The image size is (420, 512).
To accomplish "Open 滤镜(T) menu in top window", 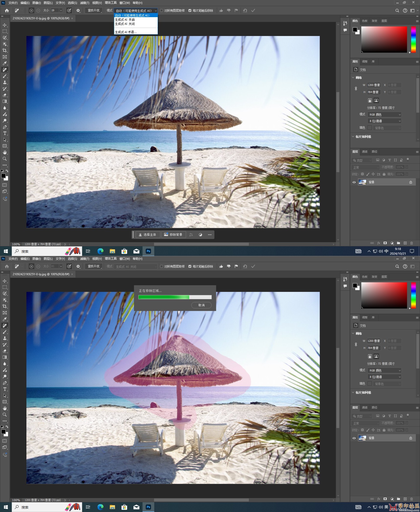I will (x=85, y=3).
